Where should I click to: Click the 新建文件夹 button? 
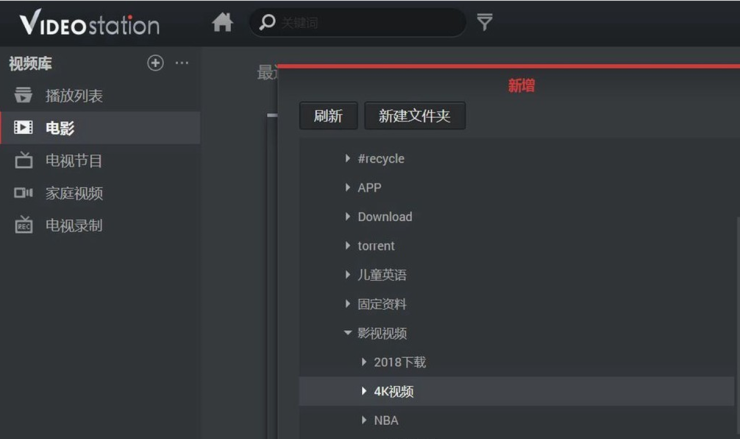point(414,116)
